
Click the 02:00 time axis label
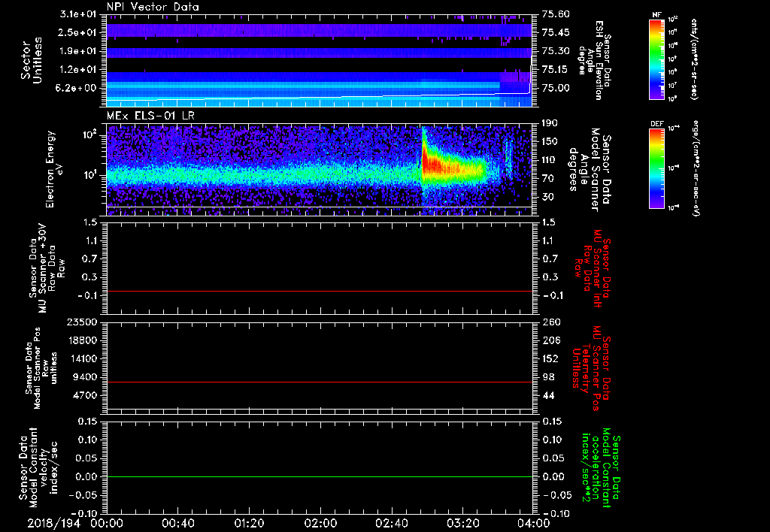tap(320, 523)
